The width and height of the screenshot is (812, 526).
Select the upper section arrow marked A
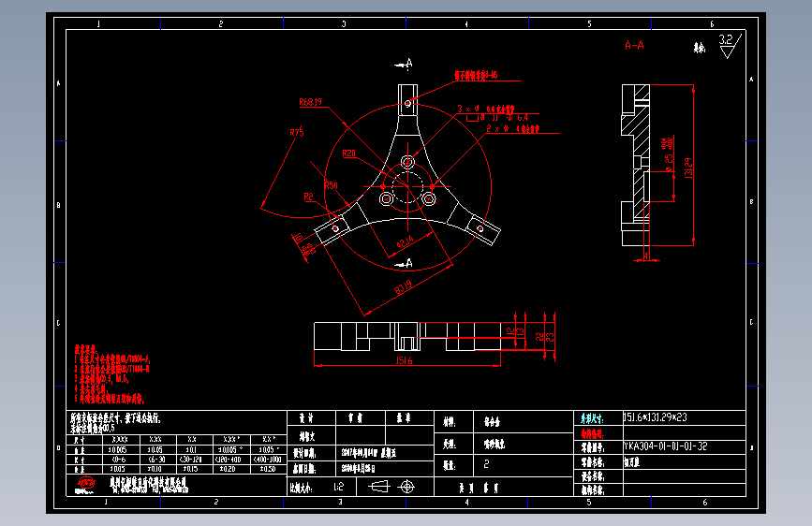404,64
